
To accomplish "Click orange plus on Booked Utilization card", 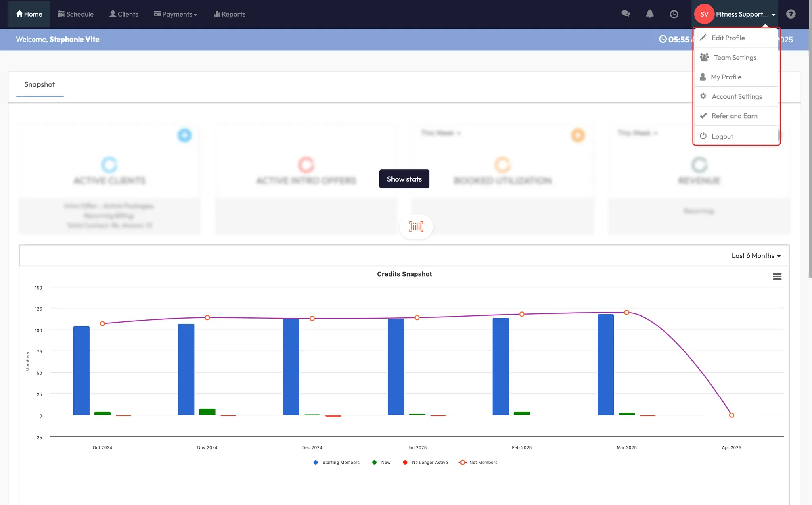I will (x=578, y=135).
